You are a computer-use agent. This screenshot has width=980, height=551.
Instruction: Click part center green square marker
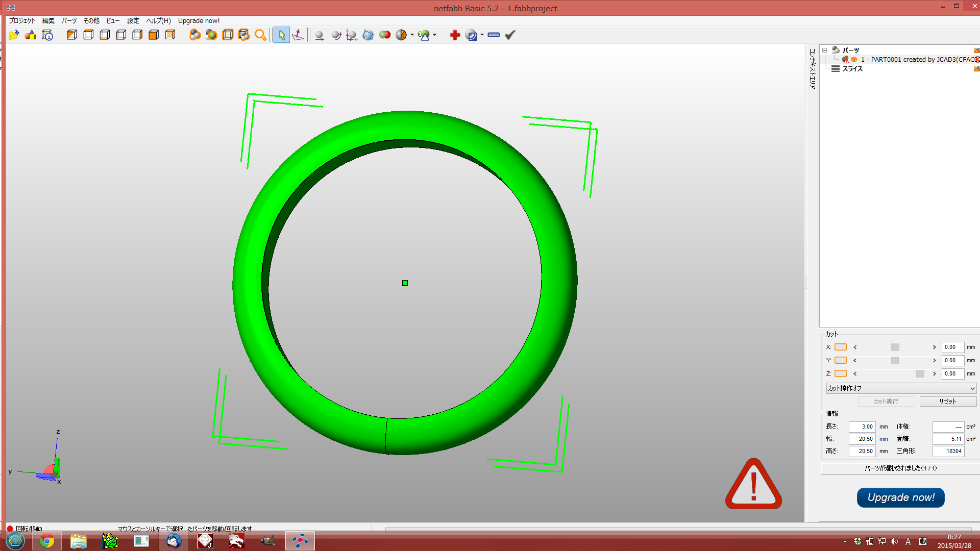click(405, 283)
